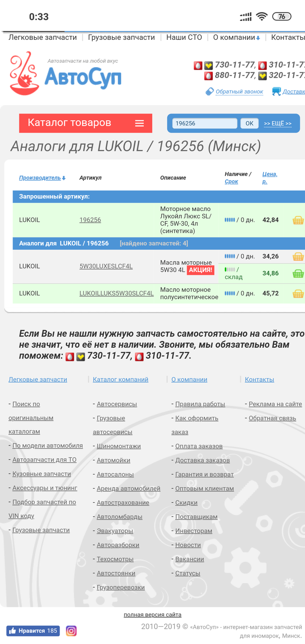Tap the cellular signal bars icon
305x644 pixels.
246,17
